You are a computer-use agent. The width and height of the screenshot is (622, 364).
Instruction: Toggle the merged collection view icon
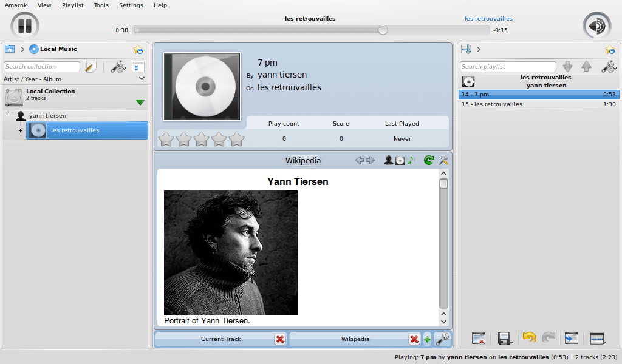(138, 67)
